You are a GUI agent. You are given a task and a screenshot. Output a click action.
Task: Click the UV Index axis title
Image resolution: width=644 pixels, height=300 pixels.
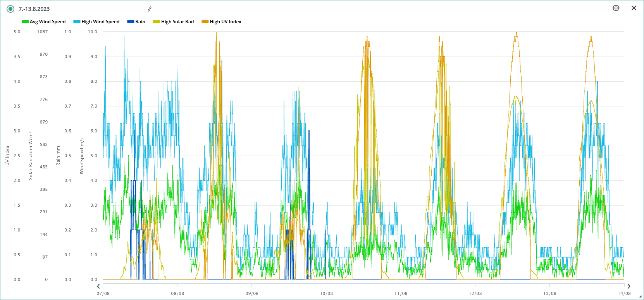click(7, 156)
